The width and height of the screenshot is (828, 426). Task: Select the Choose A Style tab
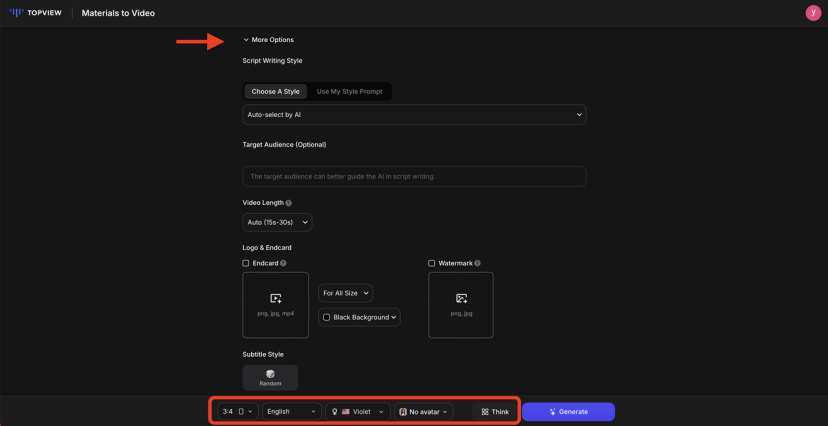(275, 91)
